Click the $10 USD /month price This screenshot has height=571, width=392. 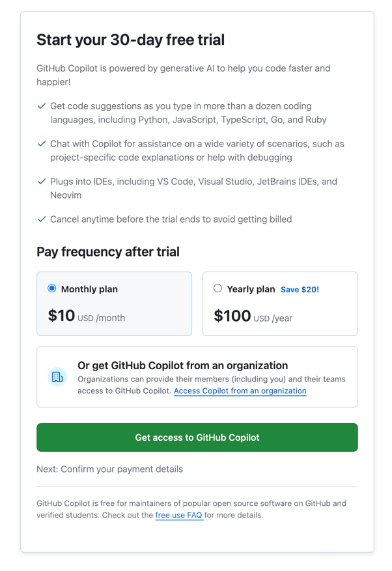pyautogui.click(x=87, y=316)
